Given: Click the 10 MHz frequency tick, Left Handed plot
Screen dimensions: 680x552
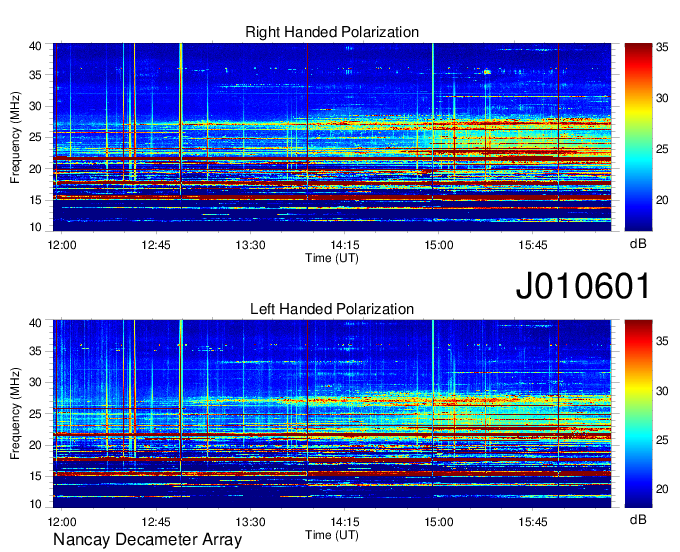Looking at the screenshot, I should pyautogui.click(x=36, y=504).
